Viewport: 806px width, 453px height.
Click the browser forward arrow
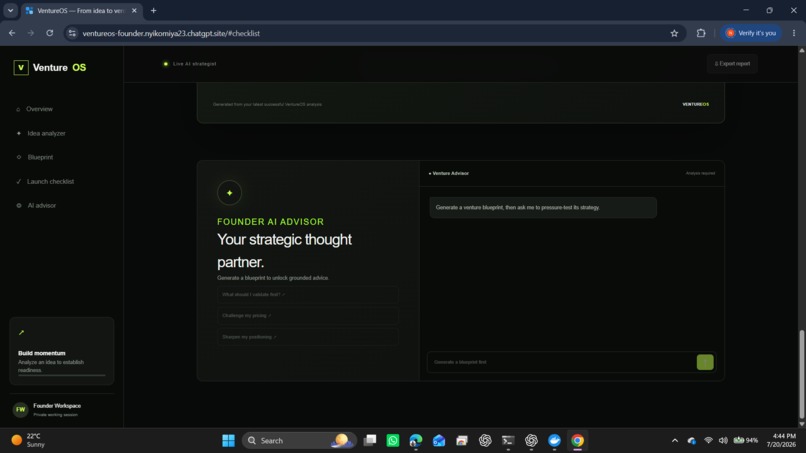click(31, 33)
